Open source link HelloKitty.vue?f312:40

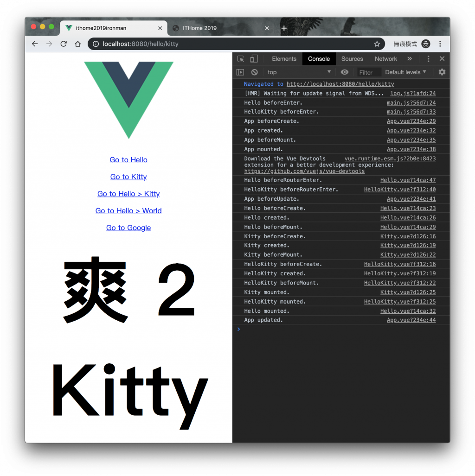coord(400,190)
